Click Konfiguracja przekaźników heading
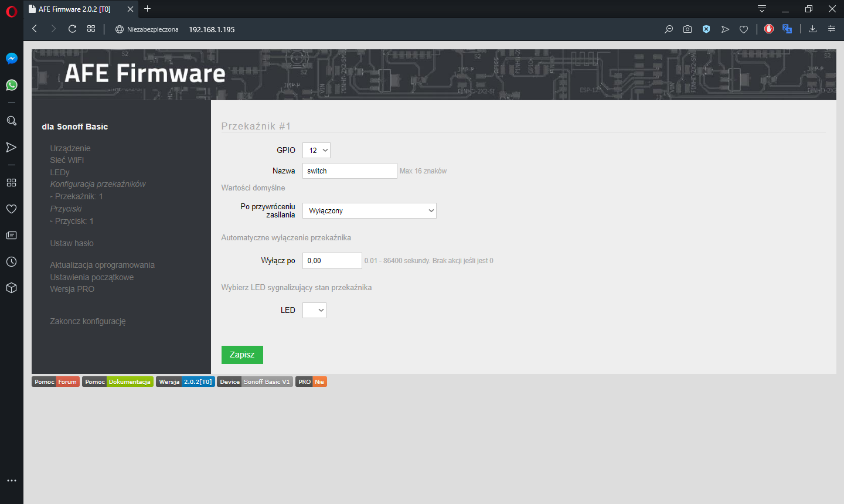This screenshot has height=504, width=844. (x=98, y=184)
